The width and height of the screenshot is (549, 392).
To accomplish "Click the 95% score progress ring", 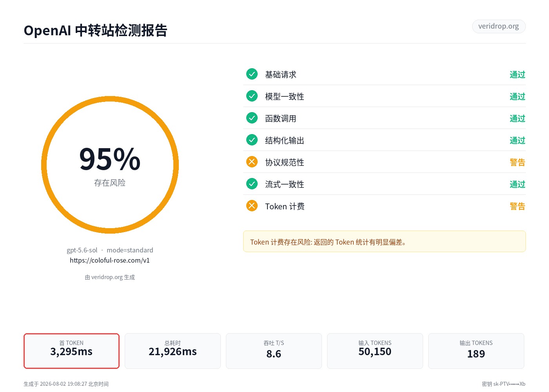I will (x=110, y=165).
